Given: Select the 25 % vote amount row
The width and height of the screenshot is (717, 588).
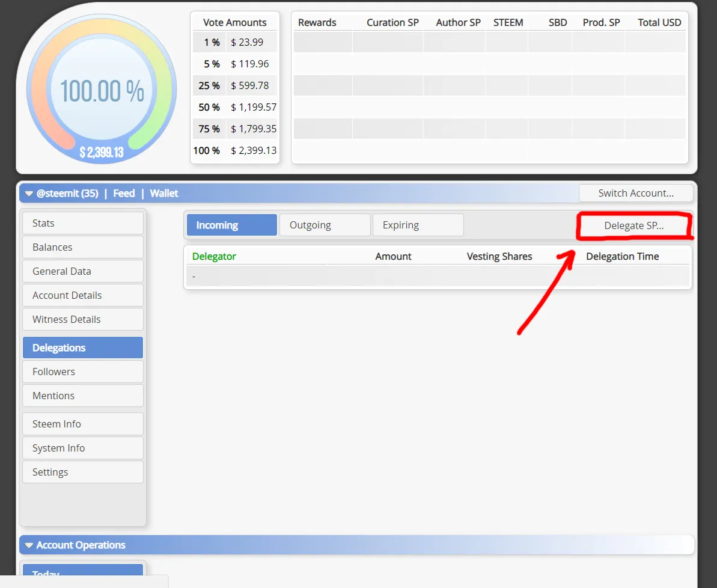Looking at the screenshot, I should (234, 85).
